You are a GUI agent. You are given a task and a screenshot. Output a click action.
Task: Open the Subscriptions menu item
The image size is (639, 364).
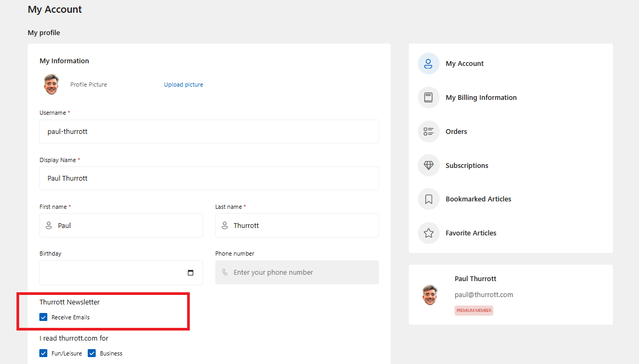click(x=467, y=165)
